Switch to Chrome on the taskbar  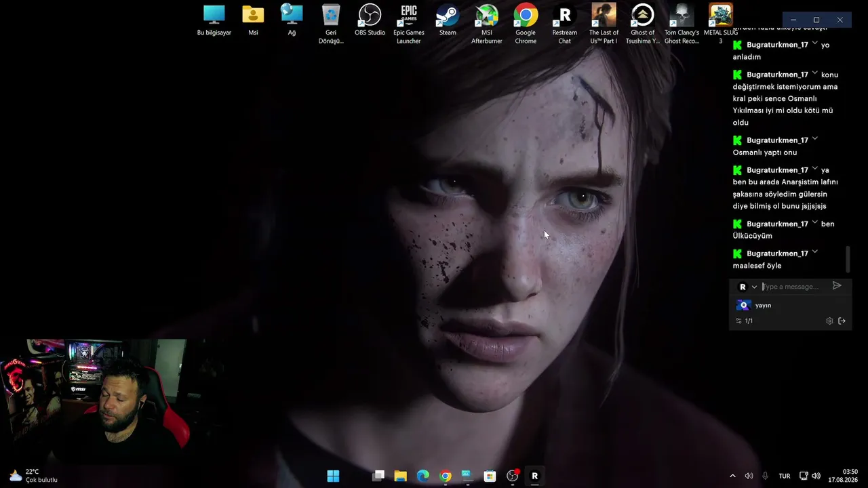(445, 476)
